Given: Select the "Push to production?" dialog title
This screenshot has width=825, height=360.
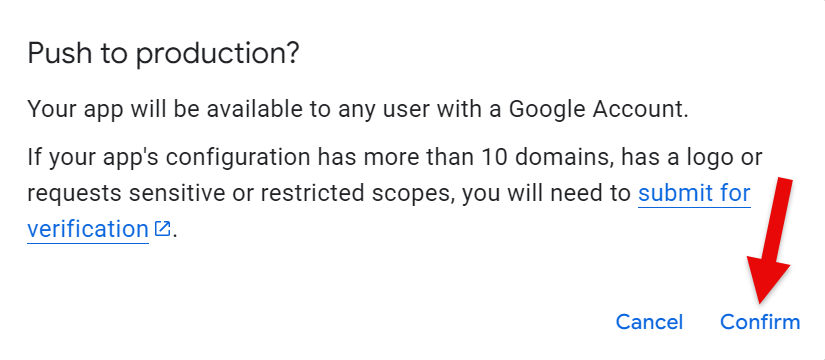Looking at the screenshot, I should point(163,54).
